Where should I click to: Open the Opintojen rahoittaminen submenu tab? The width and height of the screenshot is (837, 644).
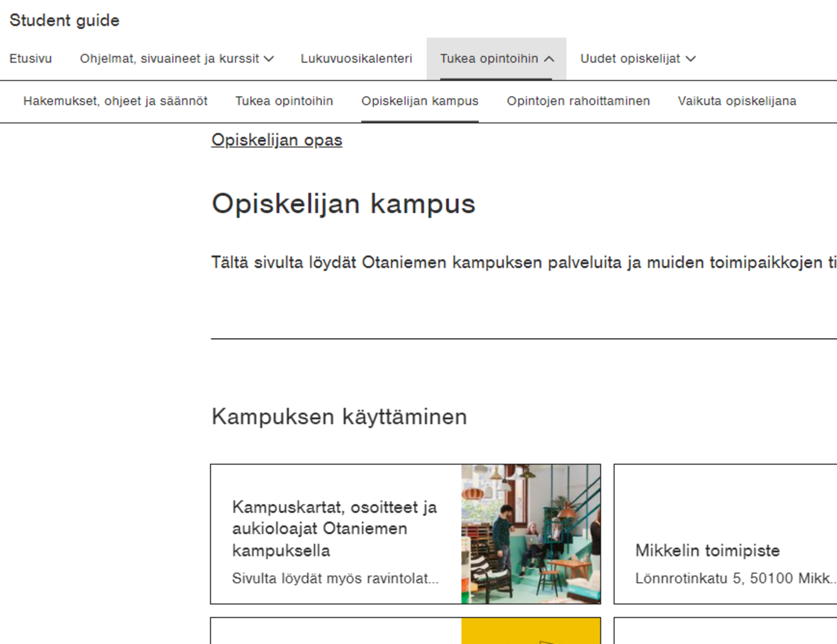[578, 101]
